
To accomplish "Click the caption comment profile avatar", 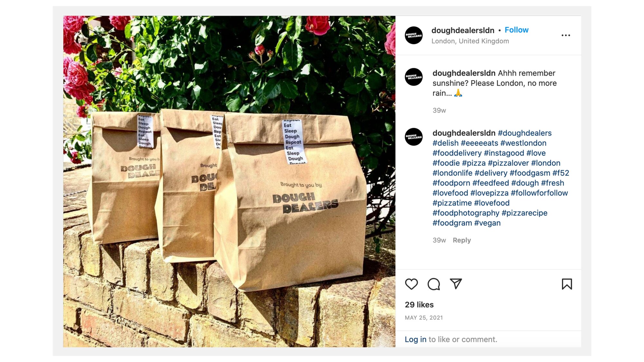I will (414, 77).
